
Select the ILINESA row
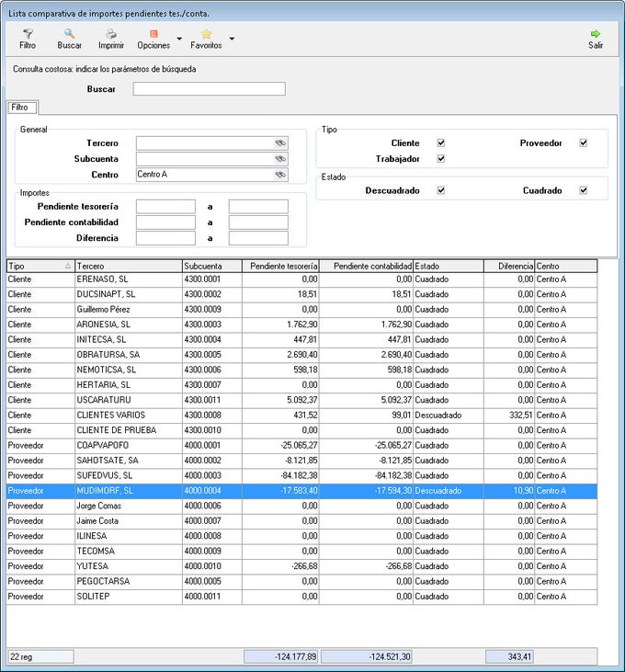pos(301,536)
